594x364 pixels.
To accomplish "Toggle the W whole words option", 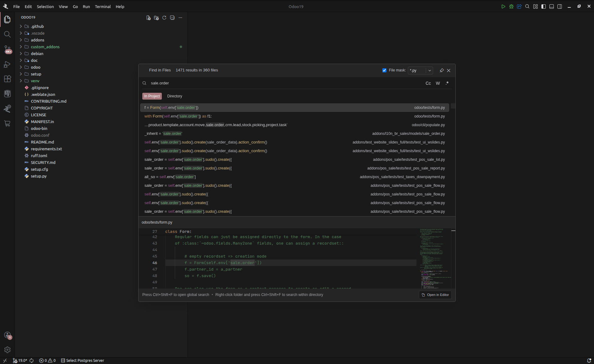I will pyautogui.click(x=438, y=83).
